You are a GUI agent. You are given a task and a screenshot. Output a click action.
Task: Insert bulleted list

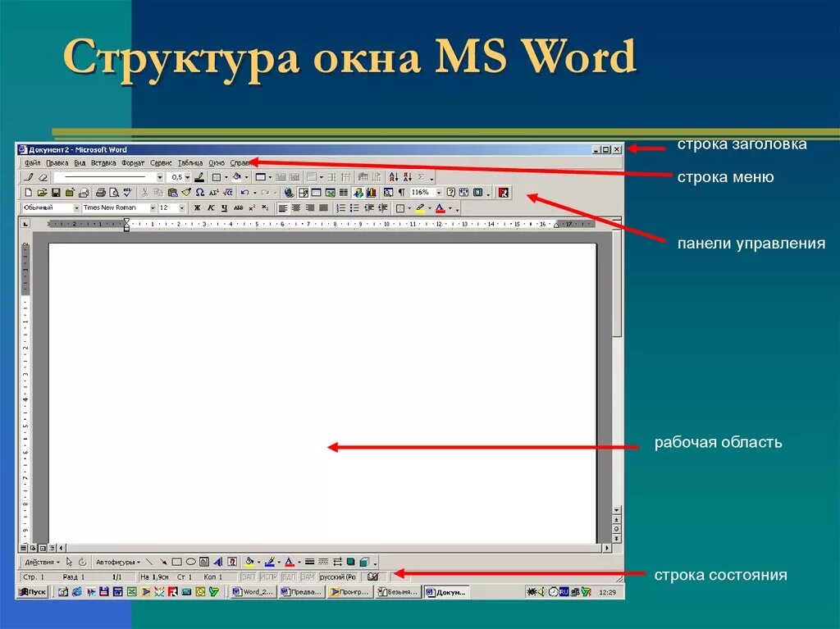pos(354,207)
